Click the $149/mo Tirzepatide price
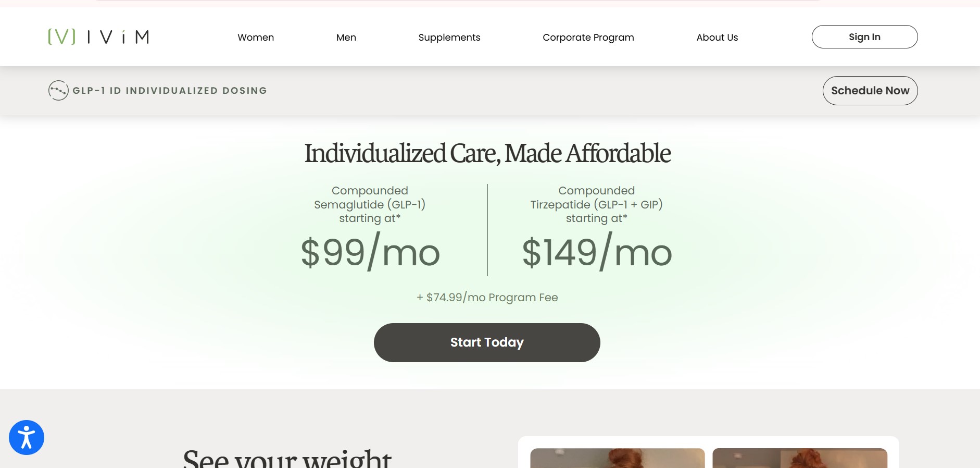 click(x=597, y=253)
